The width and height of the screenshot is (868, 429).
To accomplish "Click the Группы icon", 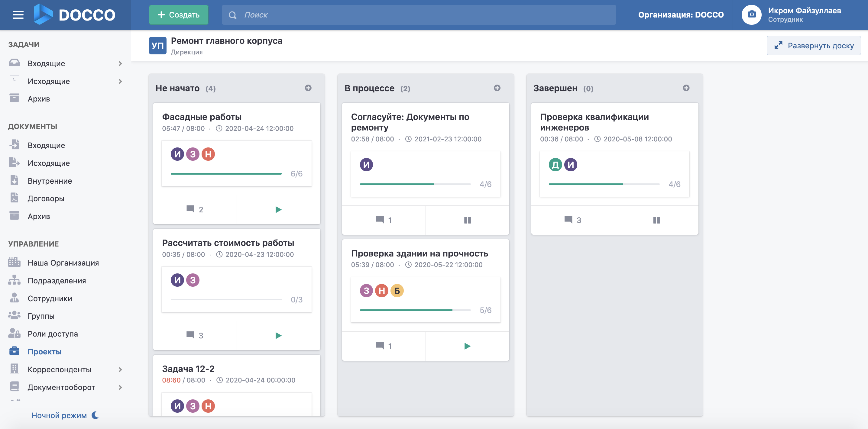I will 14,315.
